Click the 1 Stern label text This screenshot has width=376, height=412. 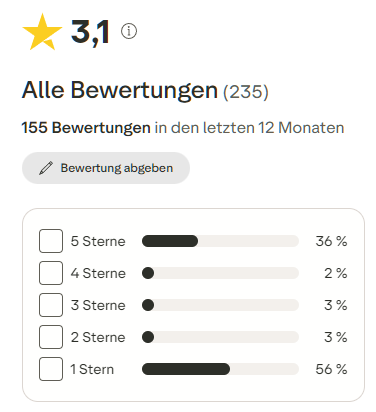(92, 369)
